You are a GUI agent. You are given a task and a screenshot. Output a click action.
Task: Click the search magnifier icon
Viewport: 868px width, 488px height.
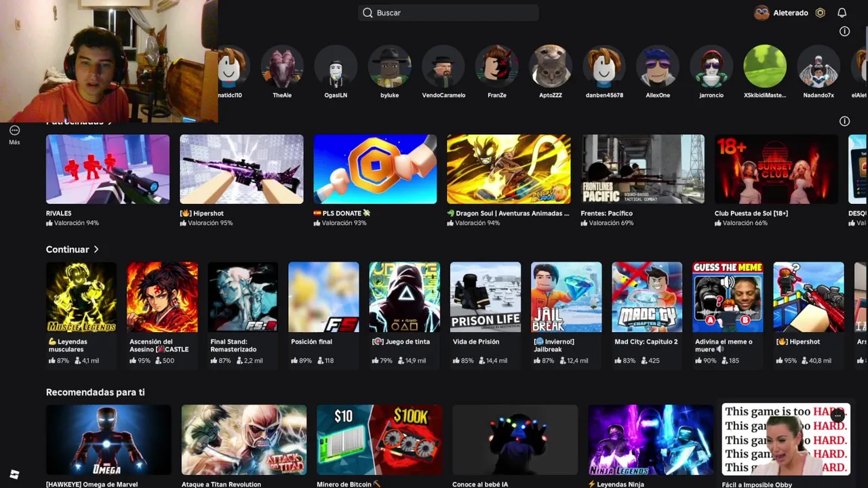click(368, 13)
